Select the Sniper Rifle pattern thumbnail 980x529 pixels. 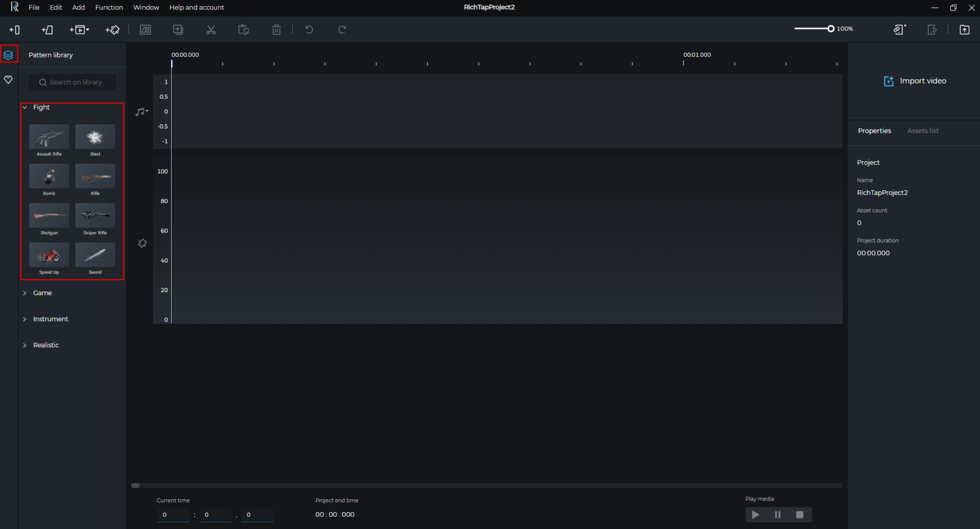(95, 216)
